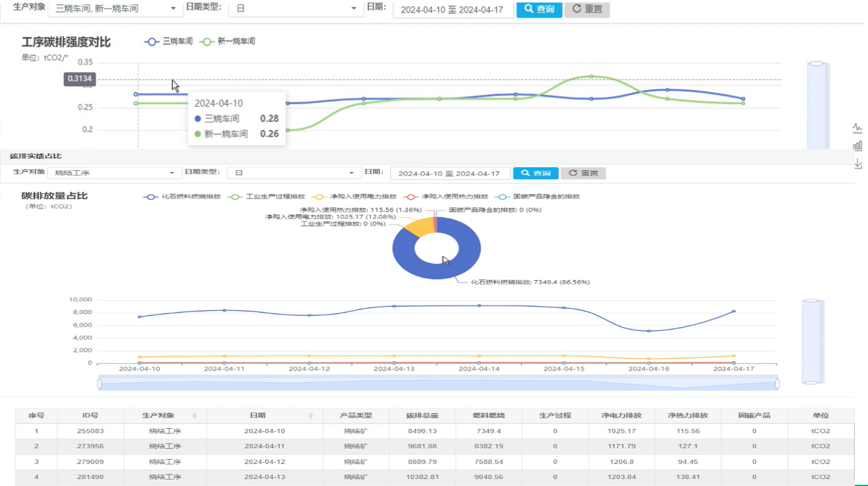The width and height of the screenshot is (868, 486).
Task: Click sort icon on 生产对象 column
Action: (x=194, y=416)
